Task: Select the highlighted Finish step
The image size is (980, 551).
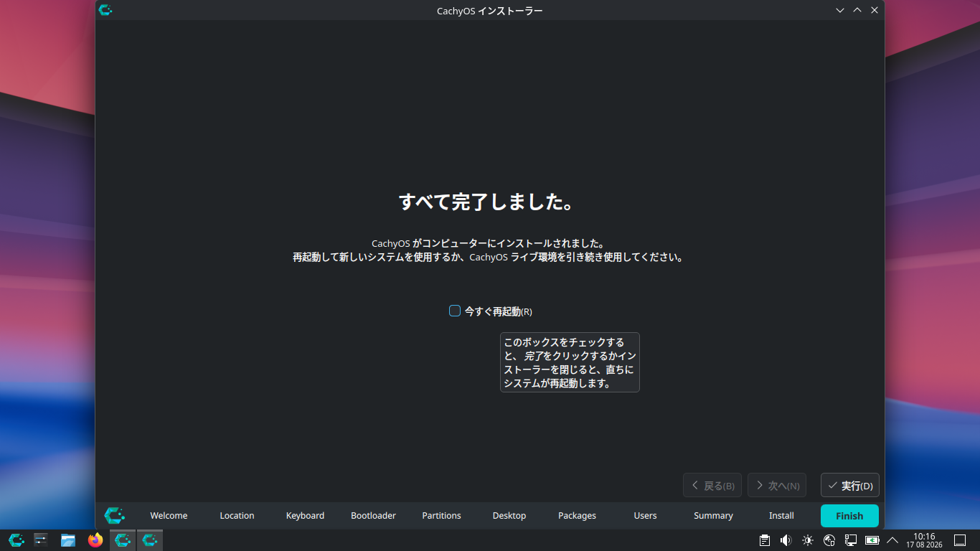Action: (849, 516)
